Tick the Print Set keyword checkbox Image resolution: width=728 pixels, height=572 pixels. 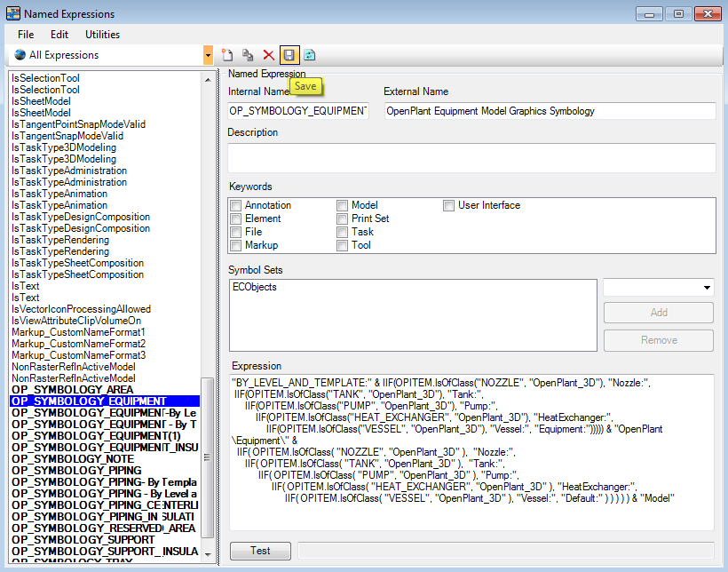[342, 218]
